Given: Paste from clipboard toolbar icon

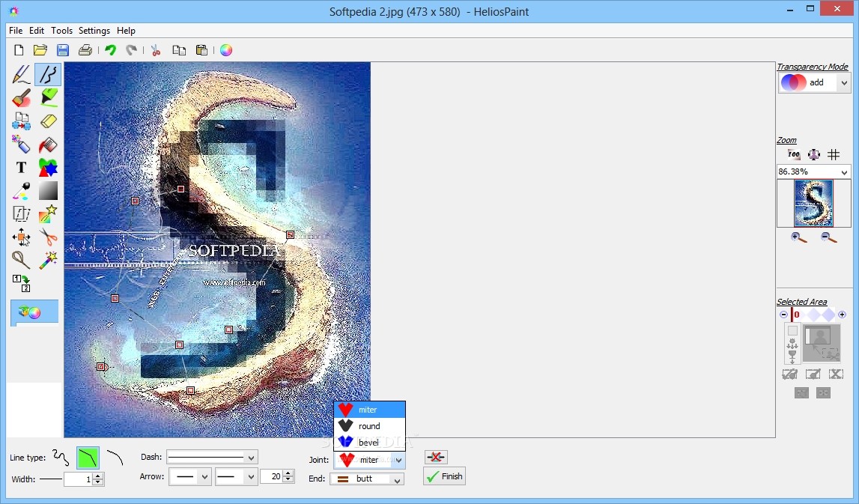Looking at the screenshot, I should 201,50.
